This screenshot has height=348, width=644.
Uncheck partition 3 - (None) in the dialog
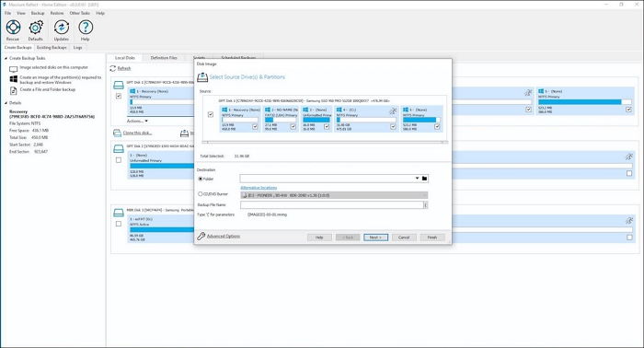[327, 126]
